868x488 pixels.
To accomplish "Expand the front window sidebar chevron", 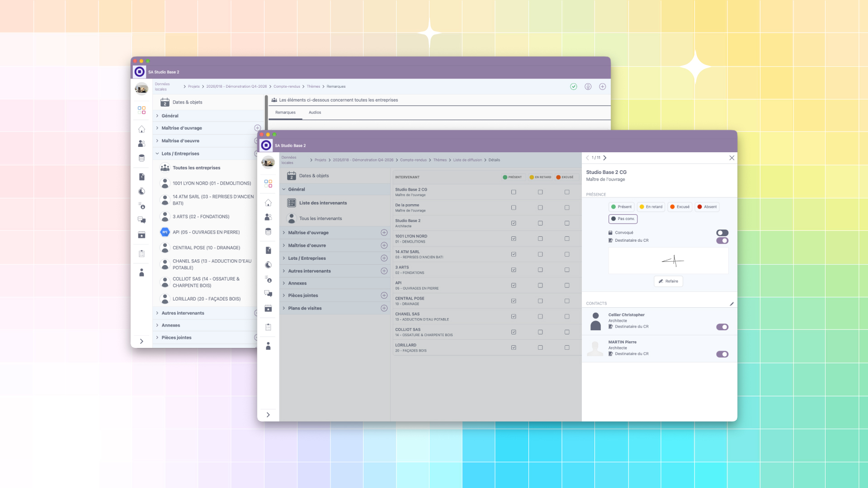I will 268,415.
